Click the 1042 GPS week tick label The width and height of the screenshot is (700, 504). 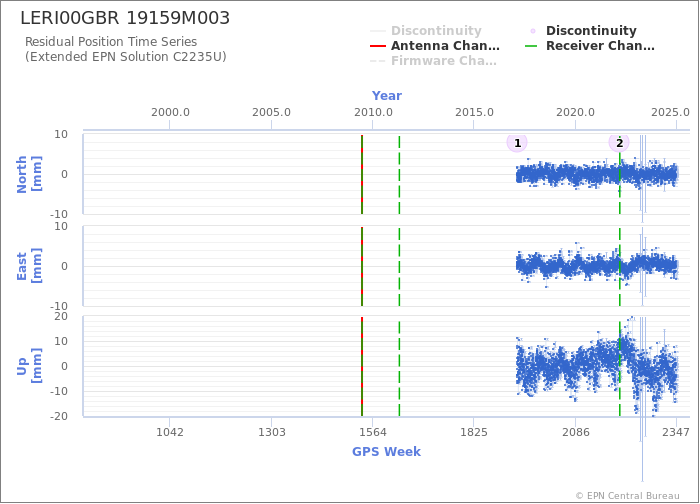[x=170, y=432]
